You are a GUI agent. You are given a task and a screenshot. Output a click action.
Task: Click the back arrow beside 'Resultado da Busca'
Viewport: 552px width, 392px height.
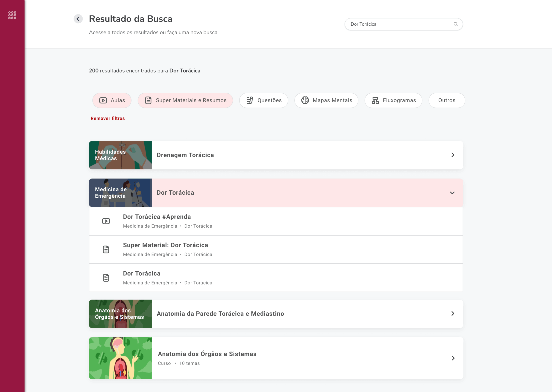coord(78,19)
